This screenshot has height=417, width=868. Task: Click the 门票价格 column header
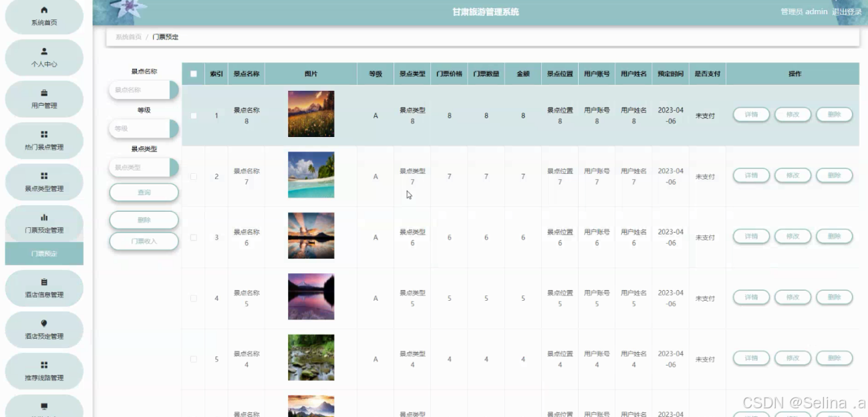pyautogui.click(x=449, y=74)
